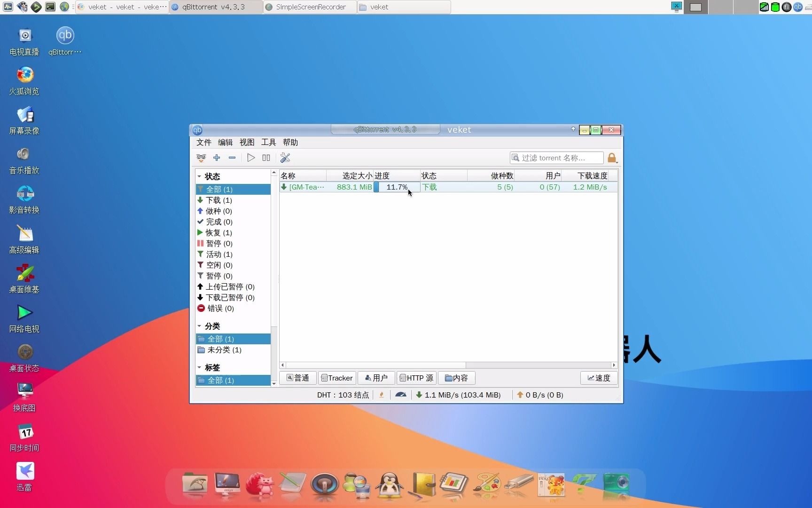Pause torrent with pause toolbar icon
This screenshot has height=508, width=812.
[266, 158]
